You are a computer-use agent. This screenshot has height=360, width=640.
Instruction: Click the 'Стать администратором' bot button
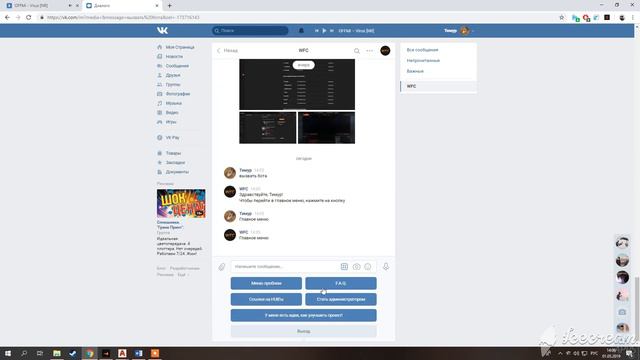(x=341, y=299)
